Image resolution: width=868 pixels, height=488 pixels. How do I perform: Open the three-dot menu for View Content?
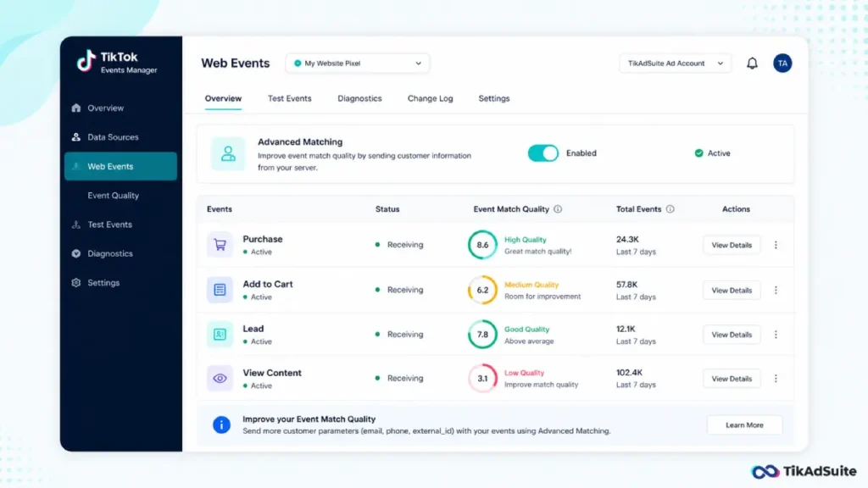coord(776,379)
